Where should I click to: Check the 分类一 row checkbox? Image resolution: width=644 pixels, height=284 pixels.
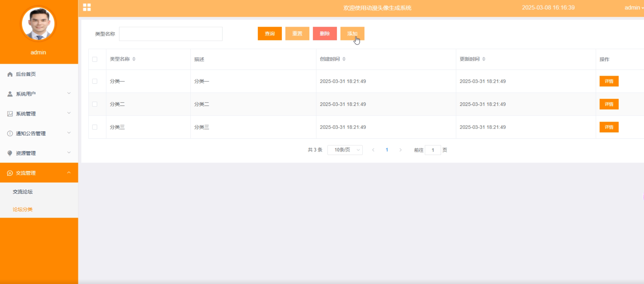coord(95,81)
